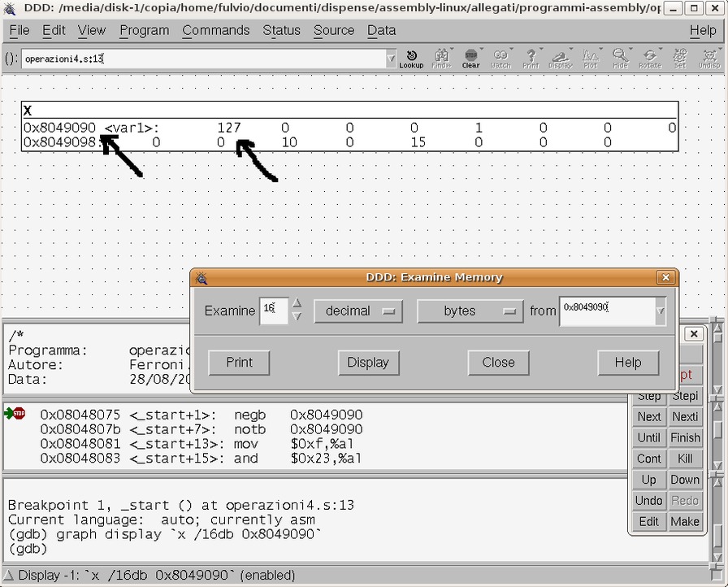This screenshot has width=728, height=587.
Task: Click the Undo command button
Action: 649,500
